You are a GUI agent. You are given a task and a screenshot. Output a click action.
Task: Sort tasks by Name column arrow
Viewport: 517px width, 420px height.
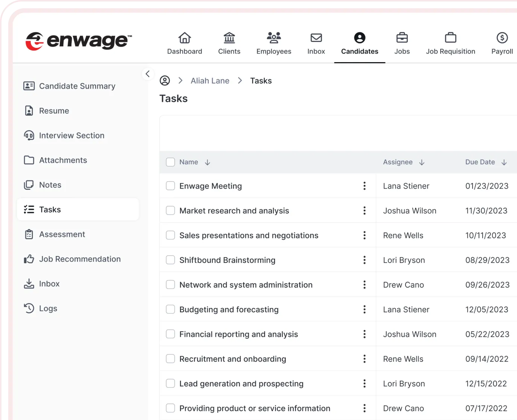207,162
